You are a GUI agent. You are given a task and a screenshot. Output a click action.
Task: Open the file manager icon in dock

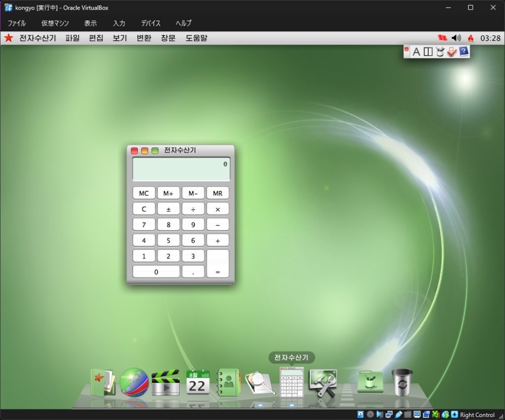[x=103, y=383]
